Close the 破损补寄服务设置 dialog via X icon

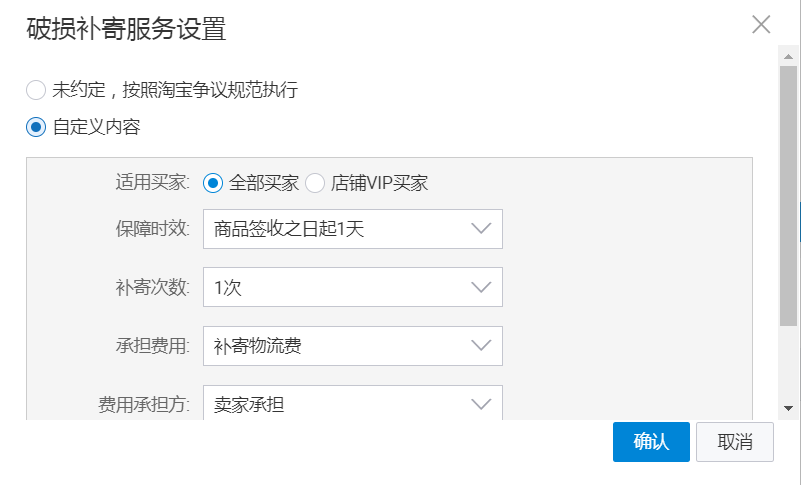[761, 26]
